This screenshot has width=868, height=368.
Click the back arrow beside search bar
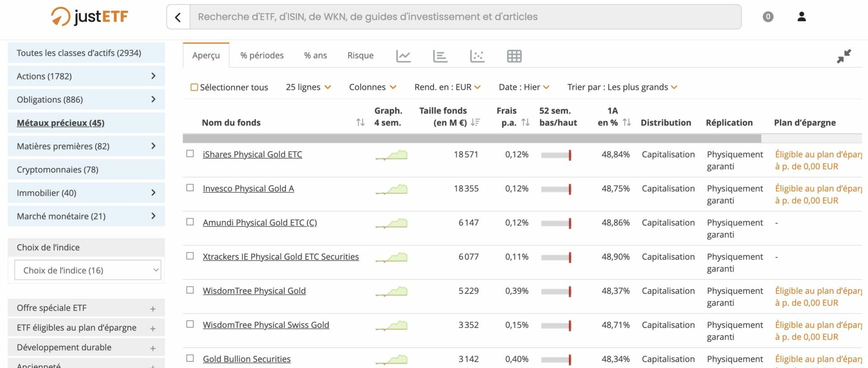point(178,17)
